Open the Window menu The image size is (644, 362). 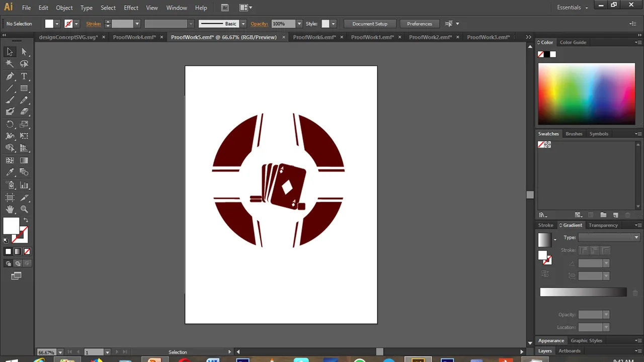[177, 8]
